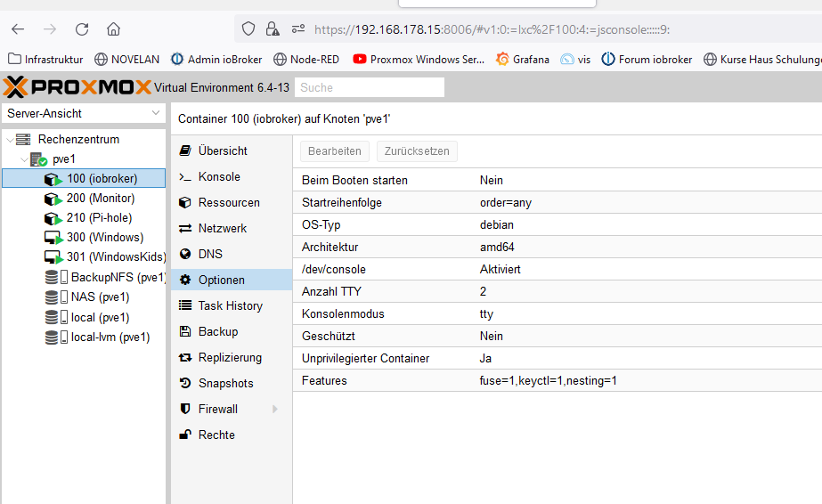The height and width of the screenshot is (504, 822).
Task: Open the Snapshots tab
Action: click(x=232, y=383)
